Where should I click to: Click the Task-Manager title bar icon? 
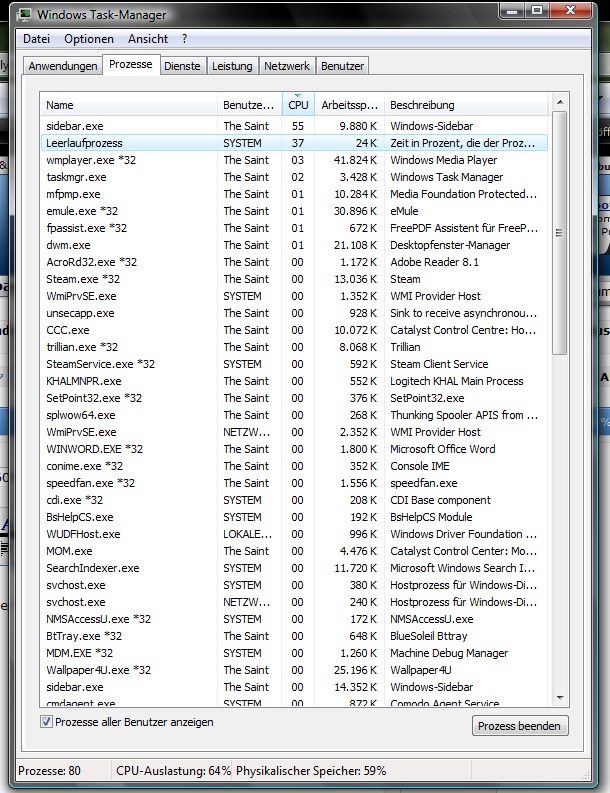[24, 15]
